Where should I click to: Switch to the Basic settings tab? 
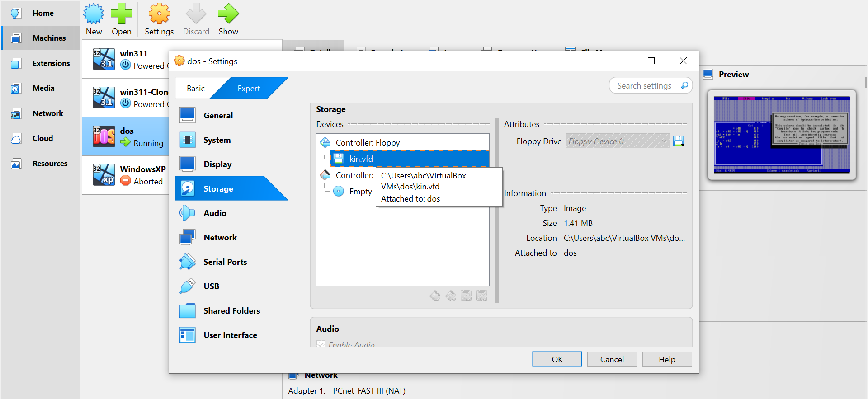click(x=195, y=89)
